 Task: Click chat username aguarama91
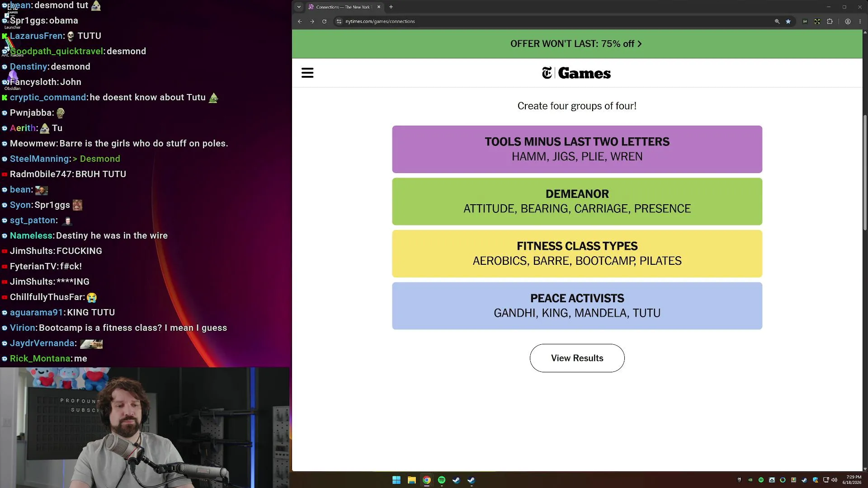pyautogui.click(x=36, y=312)
